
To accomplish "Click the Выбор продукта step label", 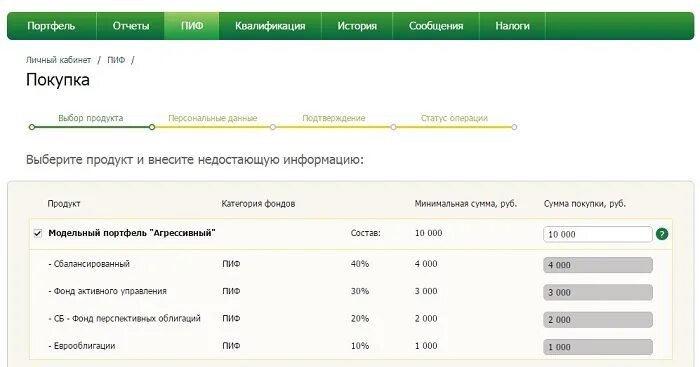I will 91,118.
